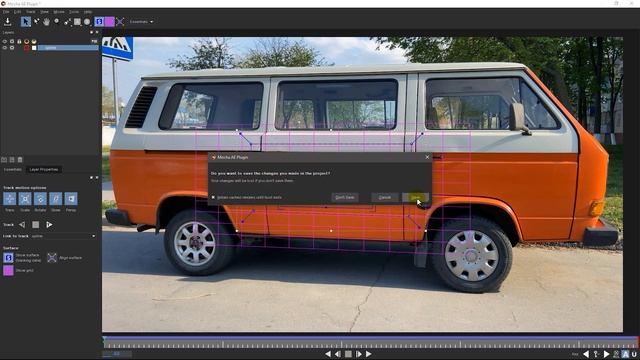Toggle the purple Show Grid toolbar button
Screen dimensions: 640x360
(110, 22)
